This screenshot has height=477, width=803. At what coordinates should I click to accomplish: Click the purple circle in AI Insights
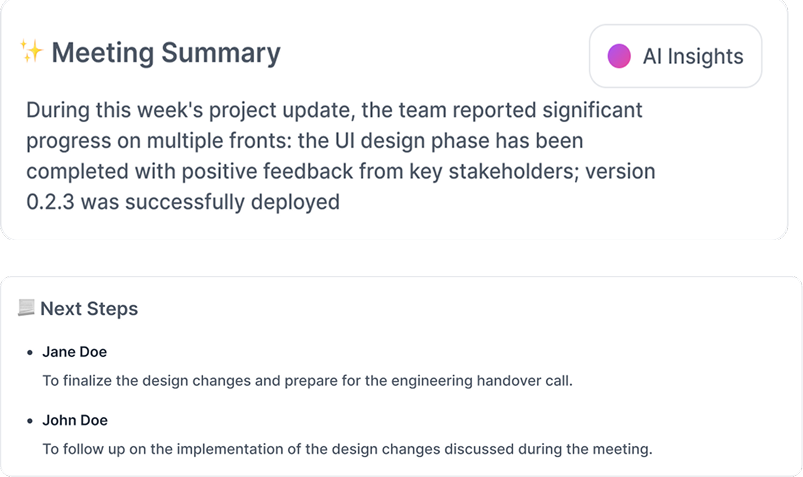click(x=619, y=56)
